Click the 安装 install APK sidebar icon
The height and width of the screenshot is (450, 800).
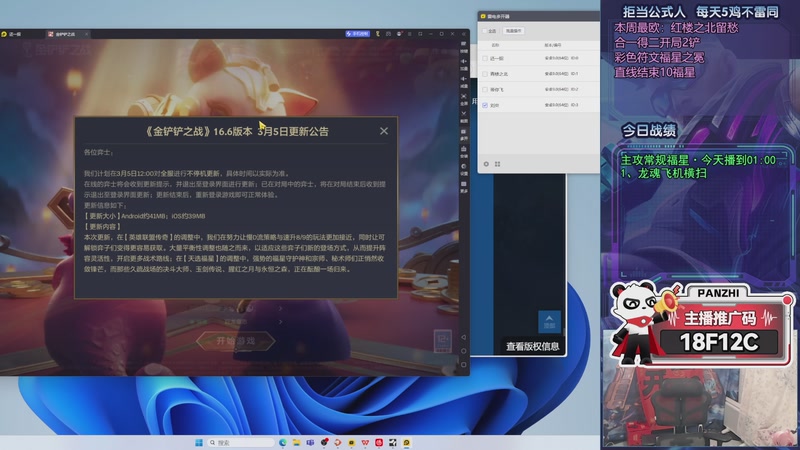tap(463, 152)
